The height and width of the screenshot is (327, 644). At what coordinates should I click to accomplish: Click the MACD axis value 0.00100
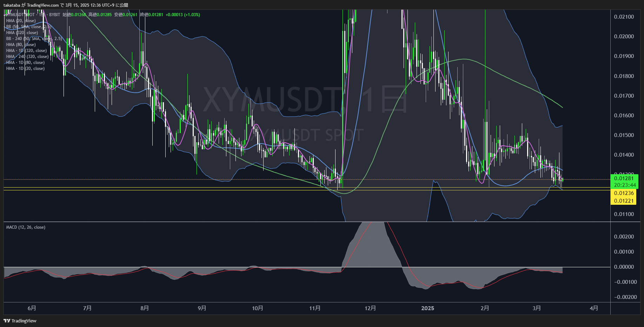(x=624, y=252)
